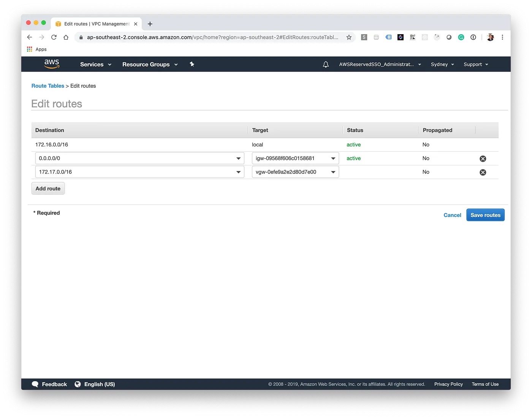Click the Propagated column header

(x=437, y=130)
